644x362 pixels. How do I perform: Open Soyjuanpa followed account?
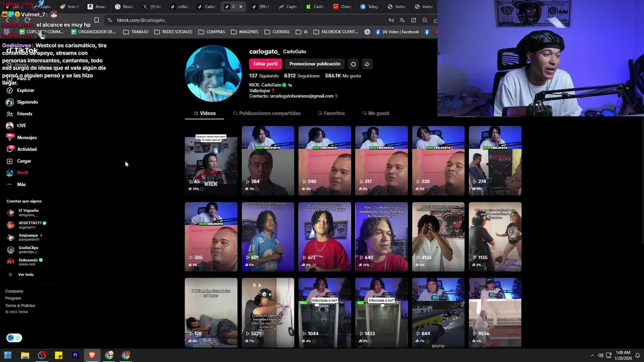[x=24, y=237]
